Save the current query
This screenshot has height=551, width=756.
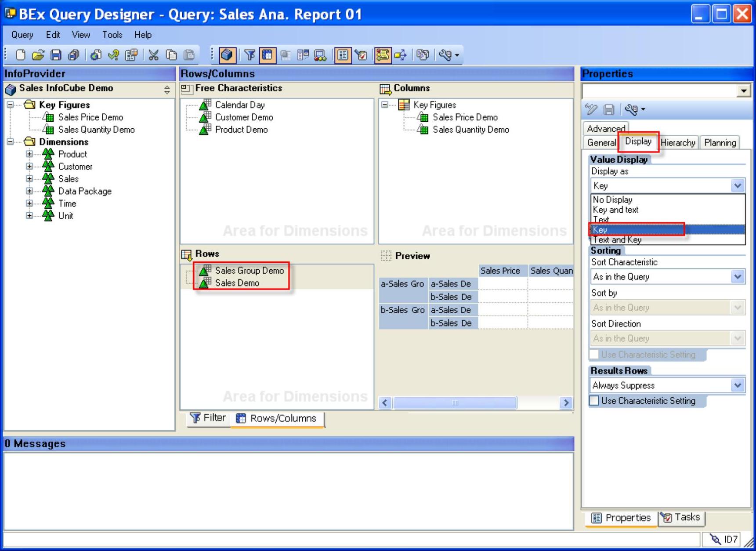click(56, 55)
